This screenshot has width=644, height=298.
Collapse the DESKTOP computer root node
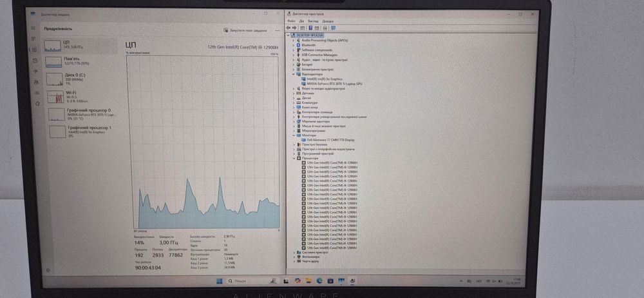pos(289,35)
